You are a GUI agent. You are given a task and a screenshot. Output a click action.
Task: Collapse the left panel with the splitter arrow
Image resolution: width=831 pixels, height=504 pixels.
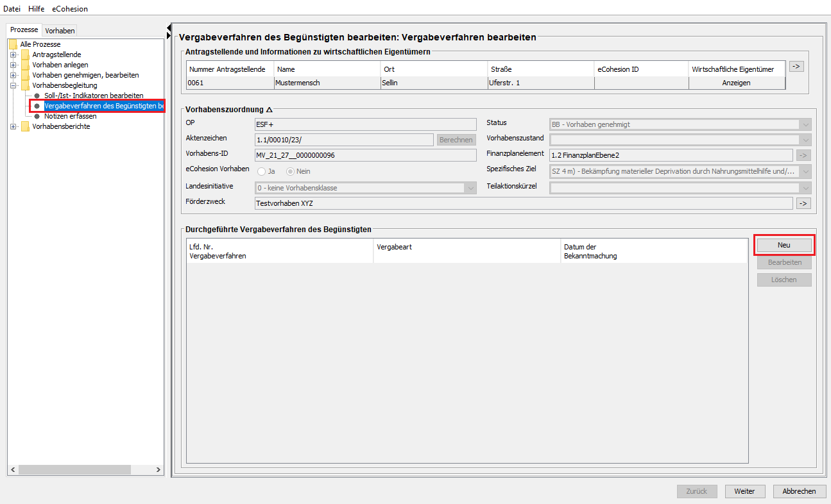point(169,28)
